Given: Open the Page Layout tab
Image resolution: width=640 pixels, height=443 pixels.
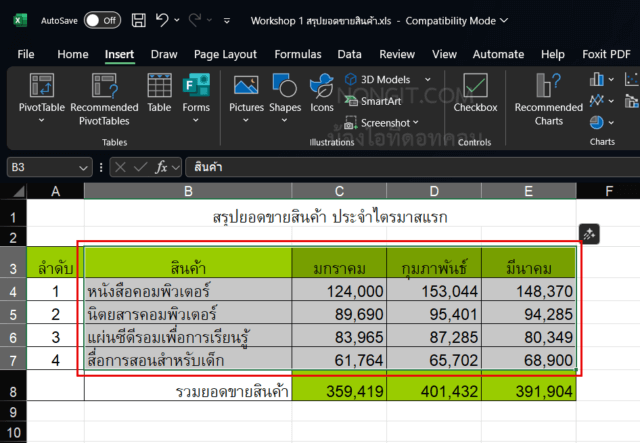Looking at the screenshot, I should click(x=225, y=54).
